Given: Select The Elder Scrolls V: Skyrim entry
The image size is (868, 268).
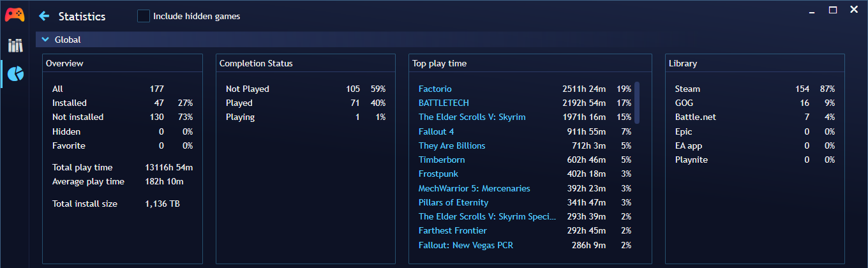Looking at the screenshot, I should (x=472, y=117).
